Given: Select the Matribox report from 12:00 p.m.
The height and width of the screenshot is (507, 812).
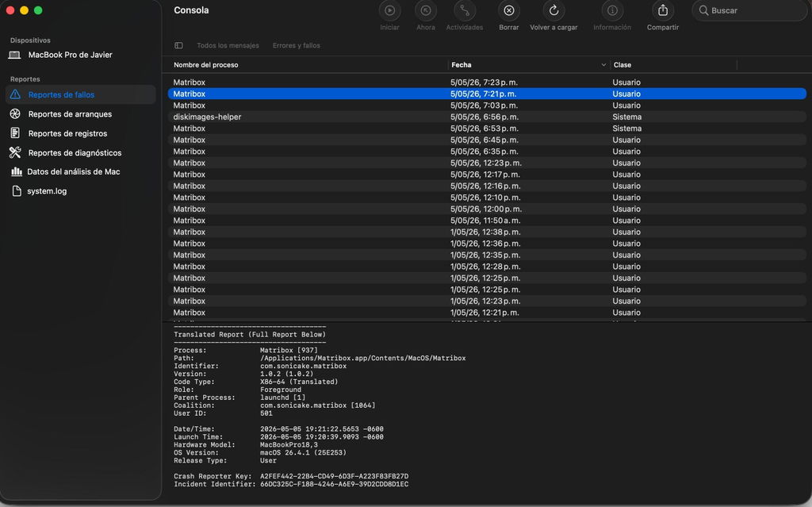Looking at the screenshot, I should click(x=487, y=209).
